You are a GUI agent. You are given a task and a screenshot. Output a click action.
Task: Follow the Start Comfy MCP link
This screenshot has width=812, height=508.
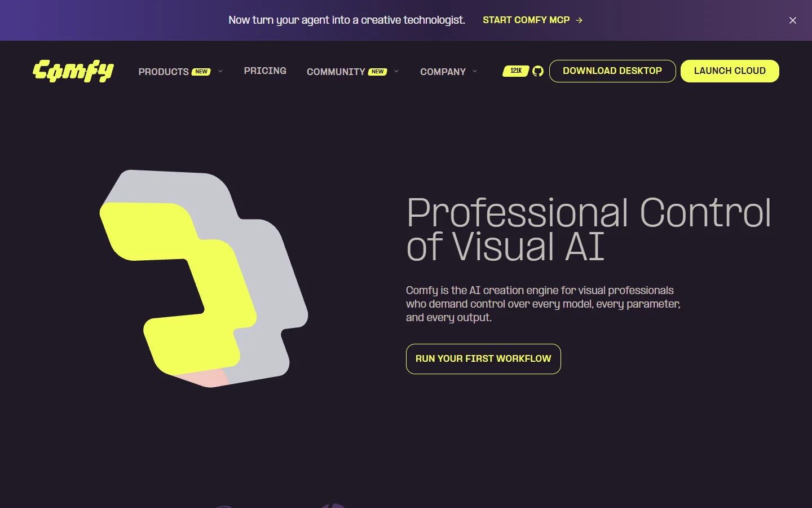tap(526, 20)
